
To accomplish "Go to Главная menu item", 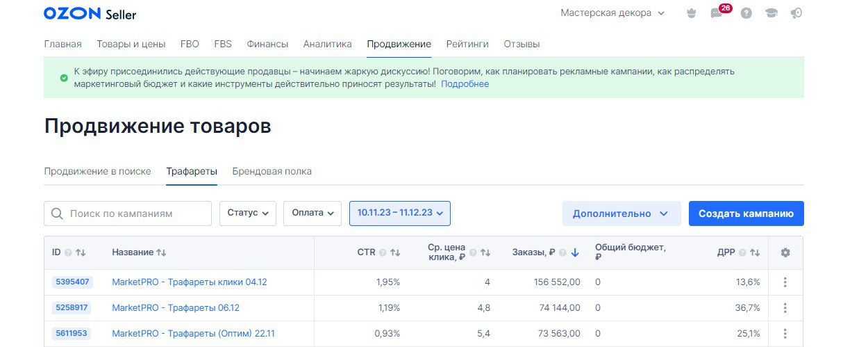I will tap(62, 44).
